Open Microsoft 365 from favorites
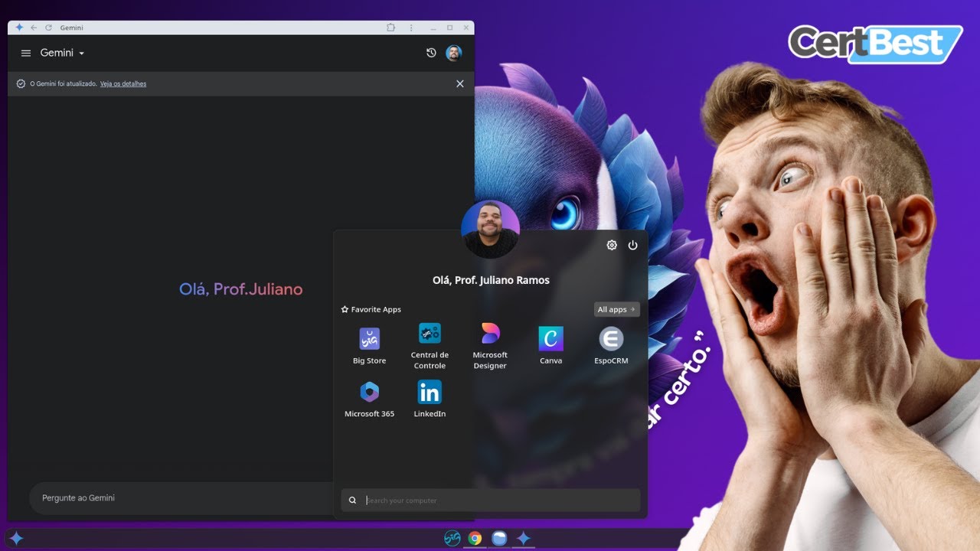Viewport: 980px width, 551px height. point(370,399)
